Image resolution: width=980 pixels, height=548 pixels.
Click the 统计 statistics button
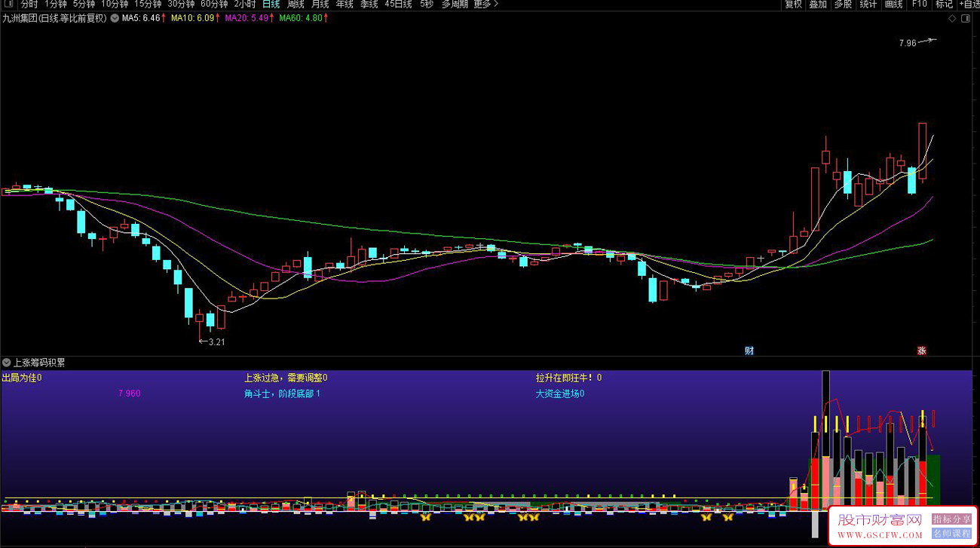click(868, 5)
